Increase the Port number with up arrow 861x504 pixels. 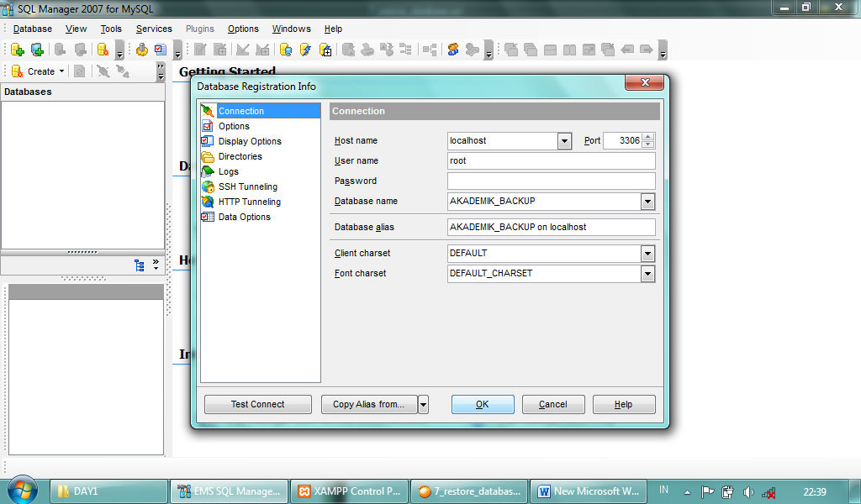coord(648,137)
